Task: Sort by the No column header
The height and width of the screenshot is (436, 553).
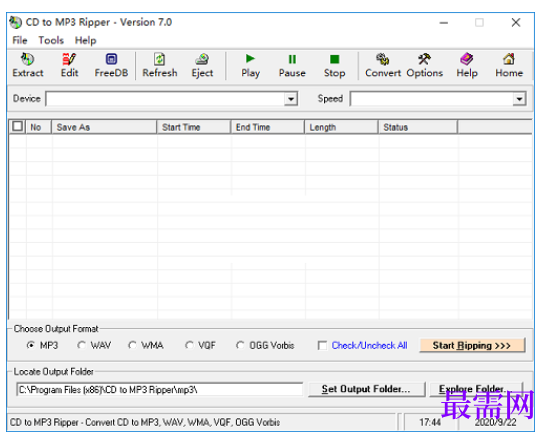Action: coord(39,127)
